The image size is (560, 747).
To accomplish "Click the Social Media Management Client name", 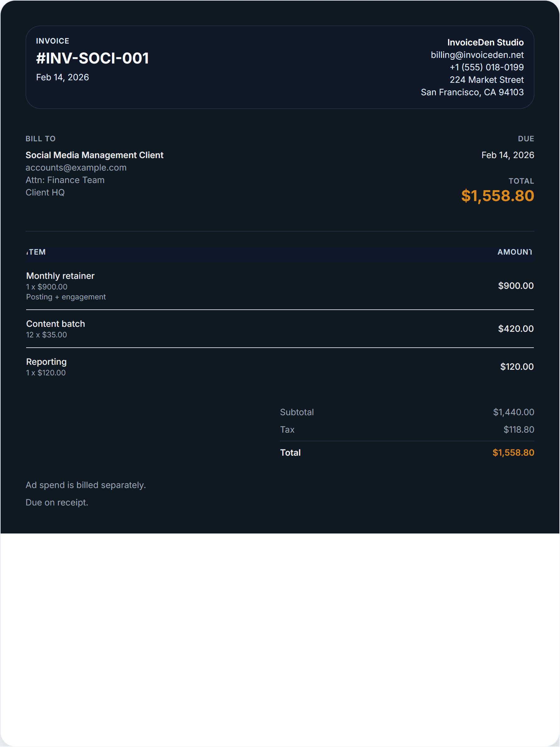I will (95, 155).
